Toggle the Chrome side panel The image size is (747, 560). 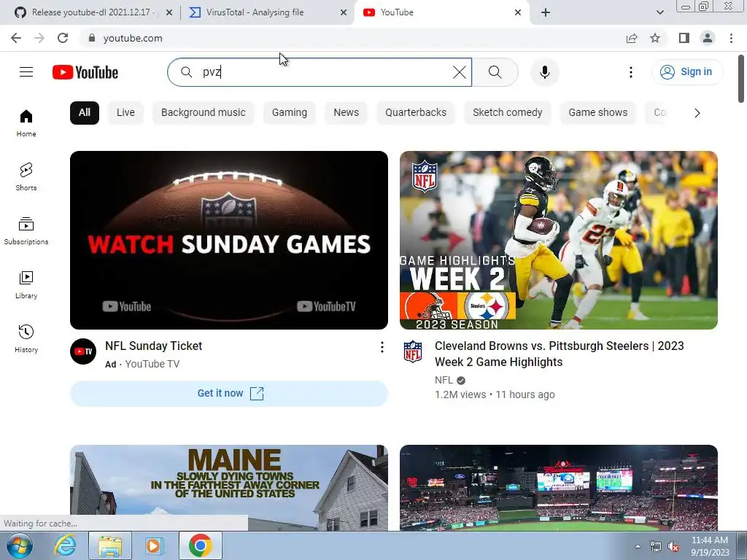(684, 38)
